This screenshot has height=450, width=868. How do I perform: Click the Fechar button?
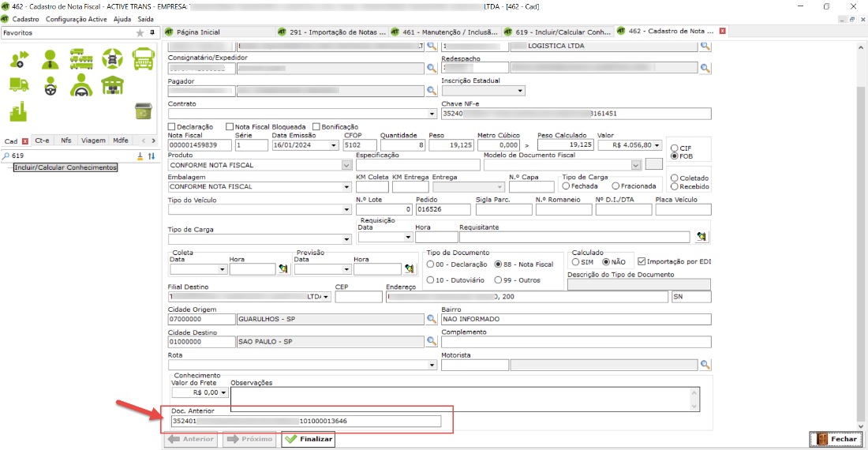[836, 439]
